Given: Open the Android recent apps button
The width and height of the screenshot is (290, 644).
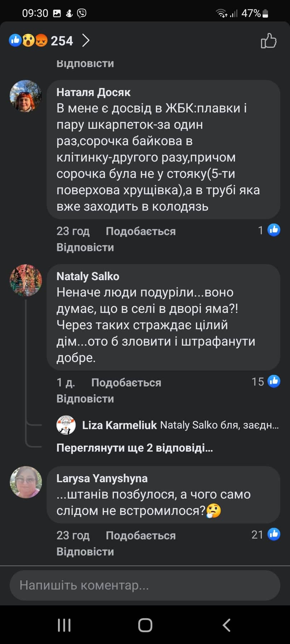Looking at the screenshot, I should [x=64, y=625].
